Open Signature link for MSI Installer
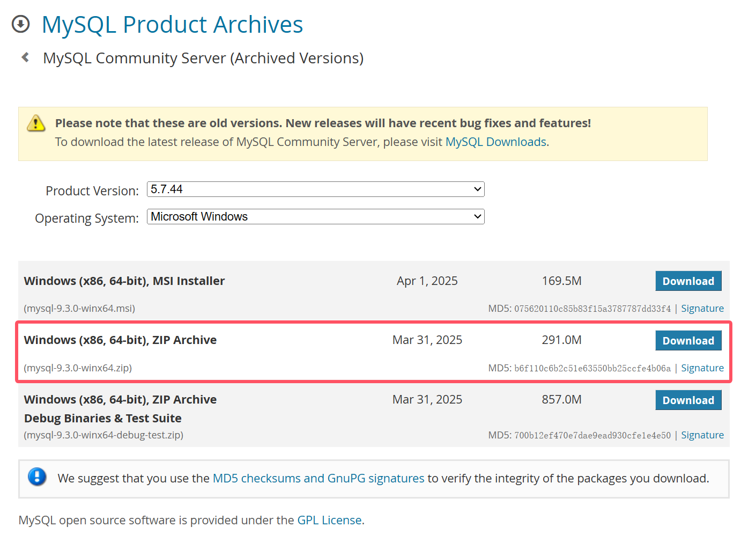Viewport: 756px width, 549px height. pyautogui.click(x=702, y=309)
